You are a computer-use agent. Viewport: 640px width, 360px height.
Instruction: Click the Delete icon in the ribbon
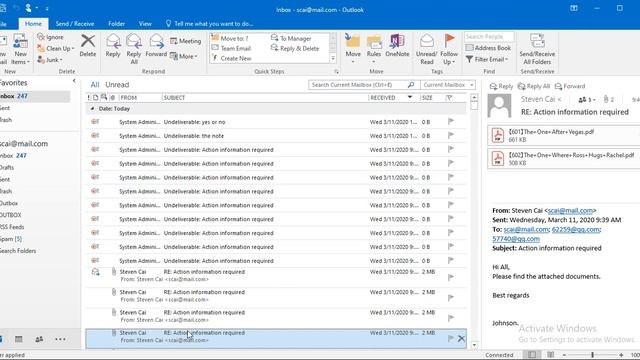88,45
